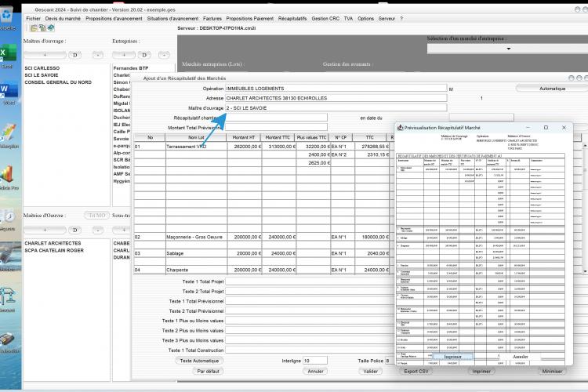
Task: Open the question mark help menu
Action: pyautogui.click(x=401, y=18)
